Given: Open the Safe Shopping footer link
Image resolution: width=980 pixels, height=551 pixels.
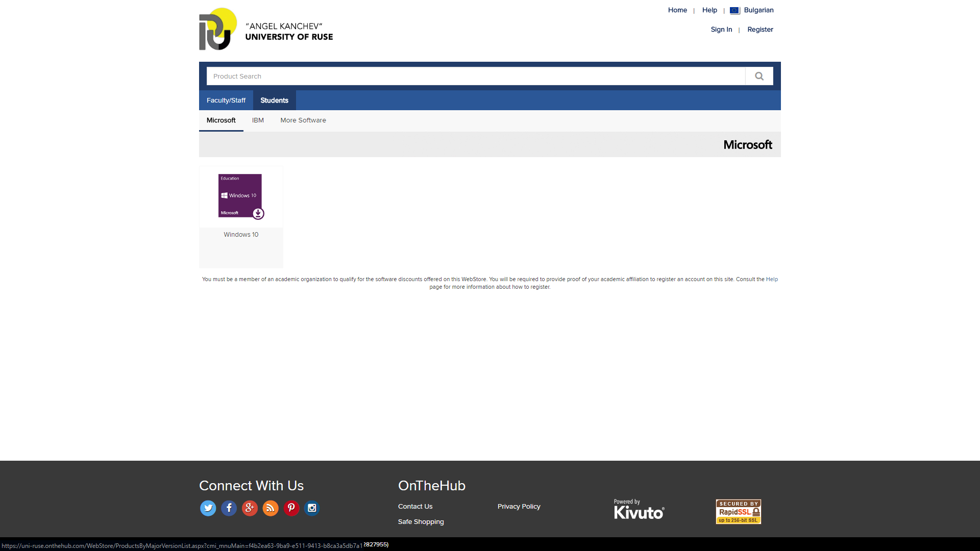Looking at the screenshot, I should 421,522.
